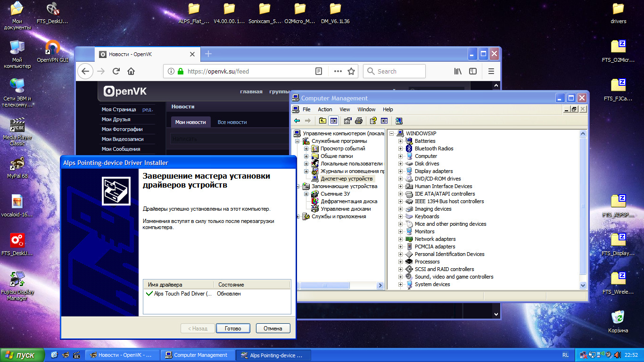Screen dimensions: 644x362
Task: Click the Show/Hide Console Tree toolbar icon
Action: pyautogui.click(x=334, y=121)
